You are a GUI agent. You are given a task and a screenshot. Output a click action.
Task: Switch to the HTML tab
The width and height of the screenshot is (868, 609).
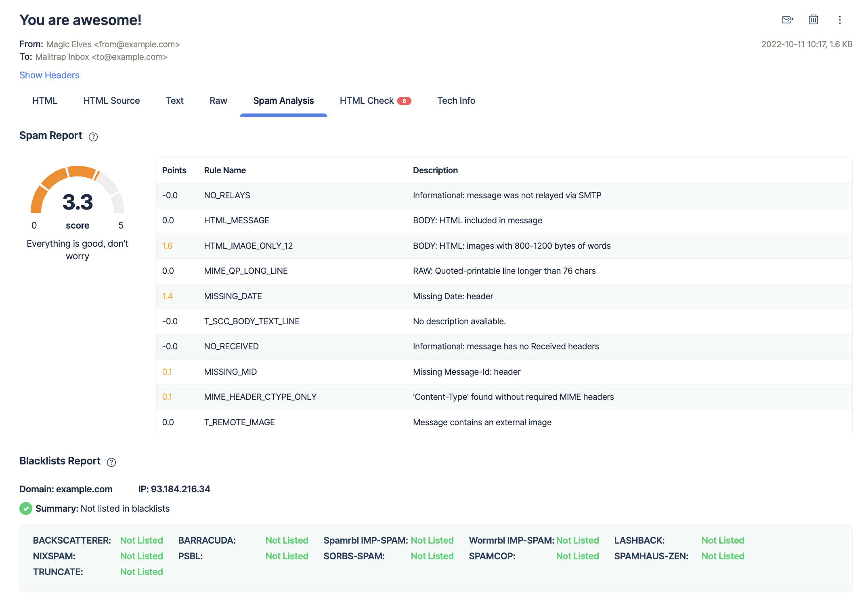pos(44,100)
